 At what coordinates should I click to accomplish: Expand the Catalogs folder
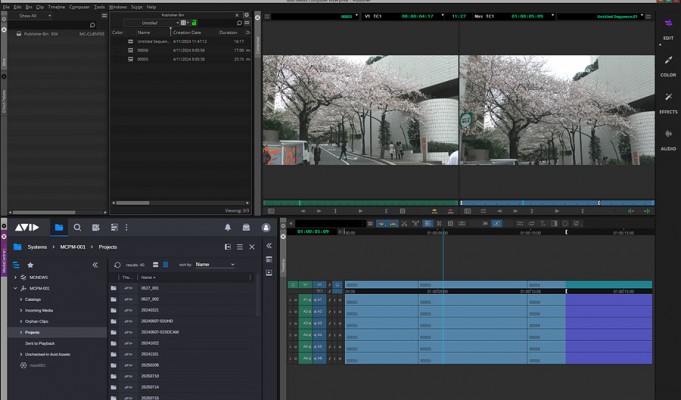[x=21, y=299]
